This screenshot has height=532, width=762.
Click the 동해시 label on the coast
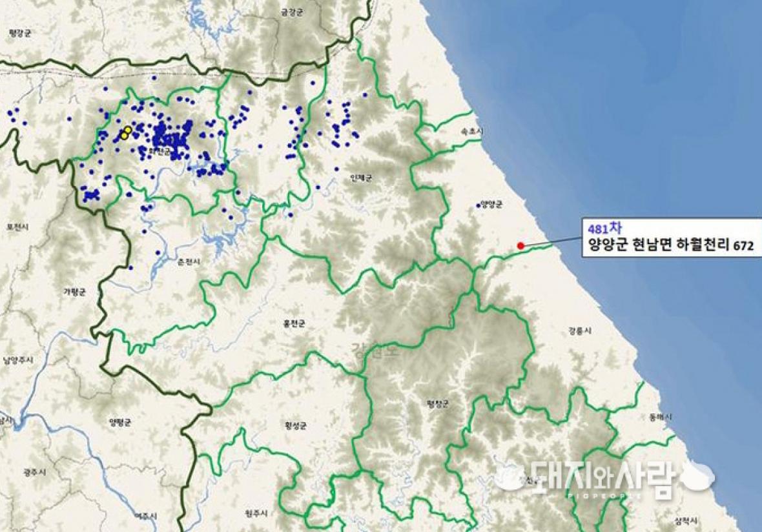click(661, 417)
